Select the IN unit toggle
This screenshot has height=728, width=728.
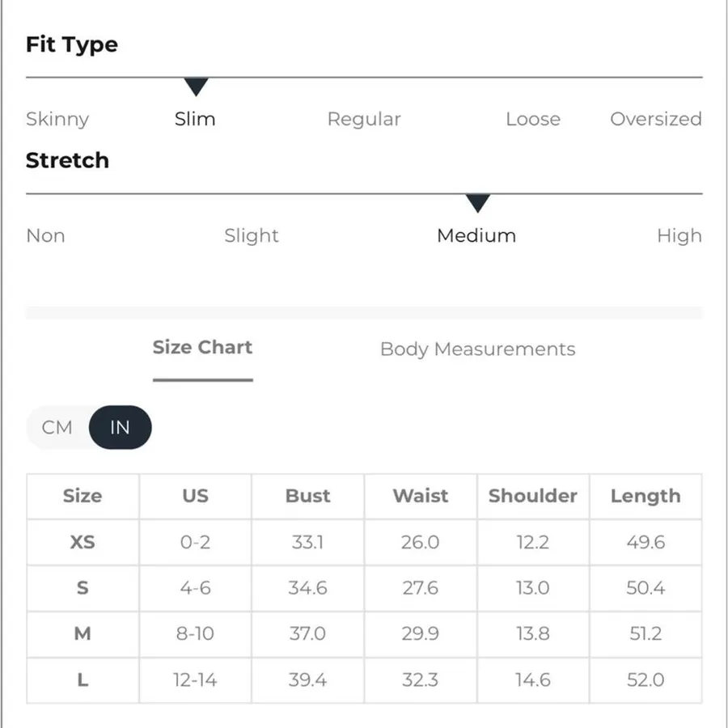(x=120, y=428)
